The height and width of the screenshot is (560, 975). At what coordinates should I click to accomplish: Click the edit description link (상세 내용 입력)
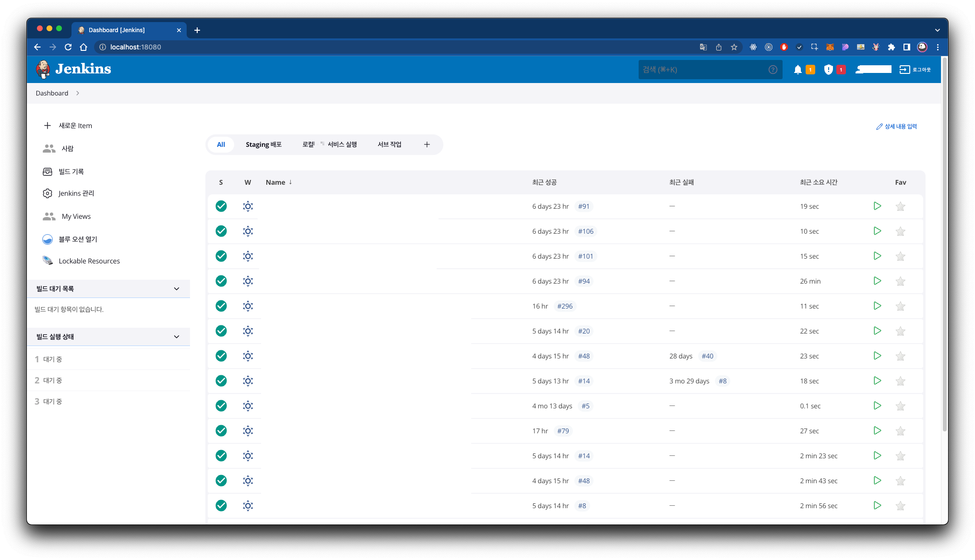coord(896,126)
